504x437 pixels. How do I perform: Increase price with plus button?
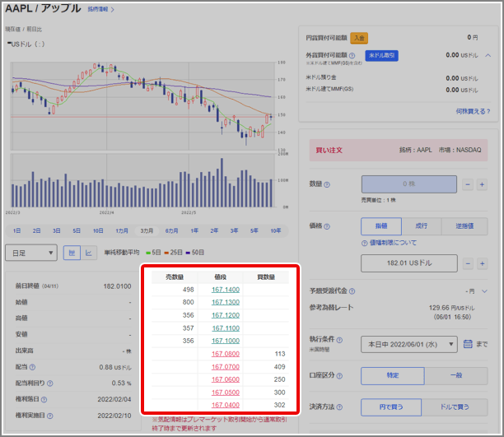(x=482, y=264)
